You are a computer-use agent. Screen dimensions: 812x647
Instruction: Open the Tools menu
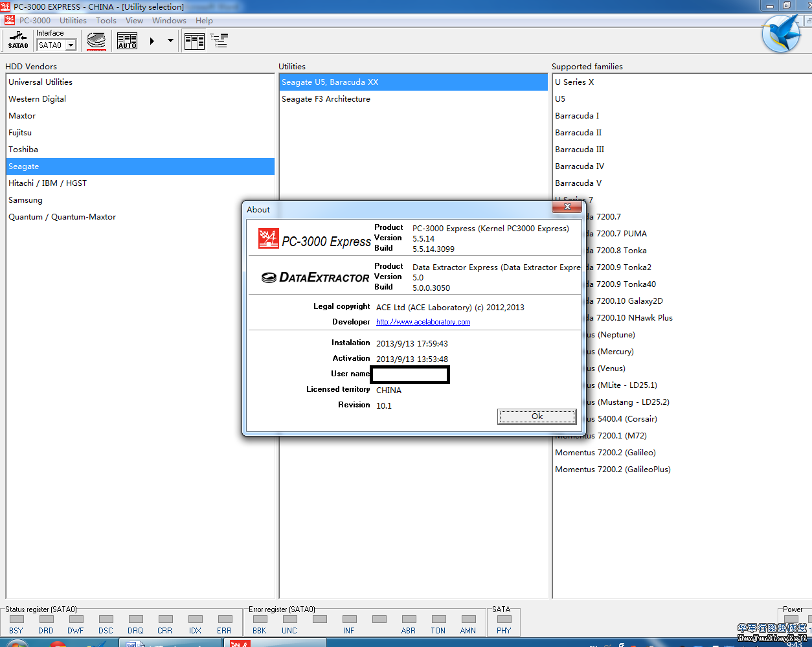click(x=106, y=20)
